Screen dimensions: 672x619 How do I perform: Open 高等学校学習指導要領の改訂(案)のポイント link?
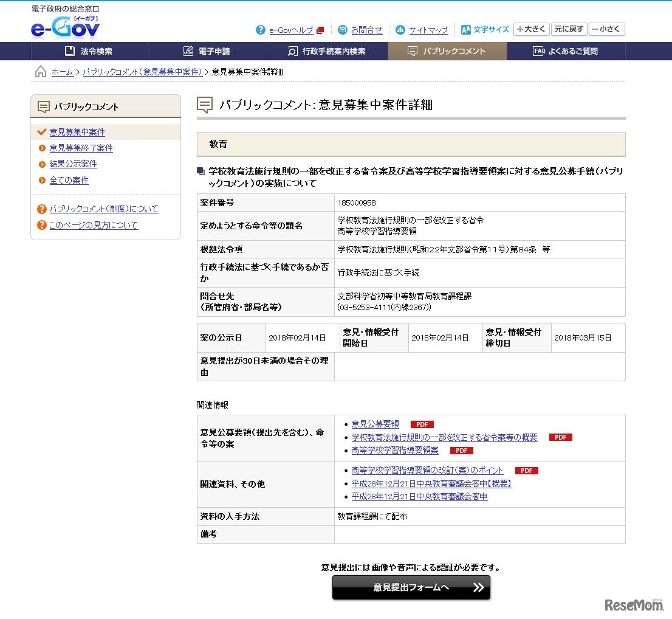tap(427, 471)
